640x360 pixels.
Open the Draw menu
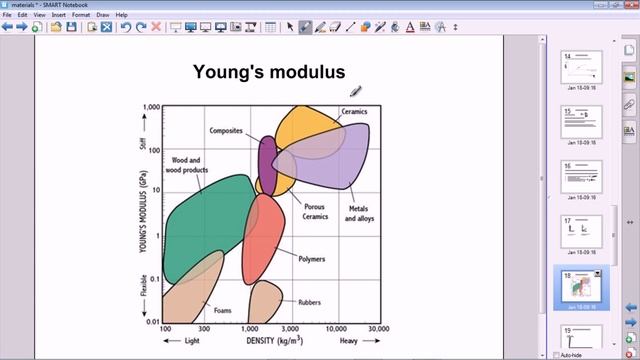[102, 15]
